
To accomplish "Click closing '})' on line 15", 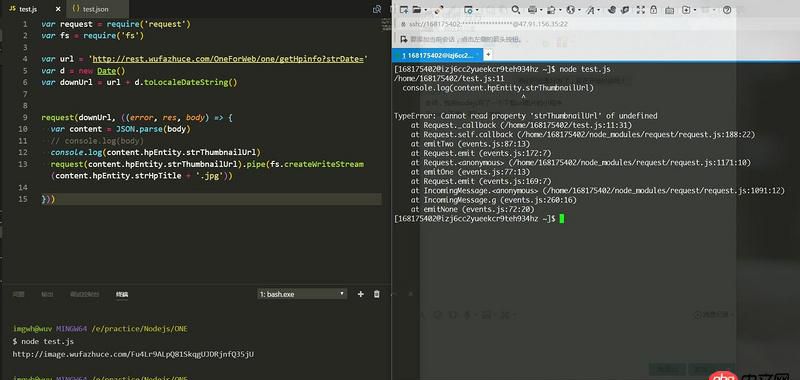I will [x=48, y=199].
